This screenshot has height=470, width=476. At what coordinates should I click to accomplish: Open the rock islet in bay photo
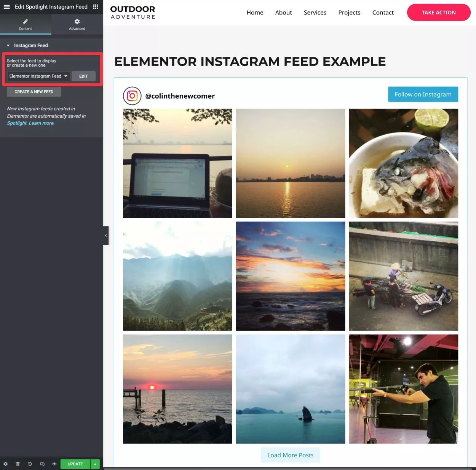[291, 389]
